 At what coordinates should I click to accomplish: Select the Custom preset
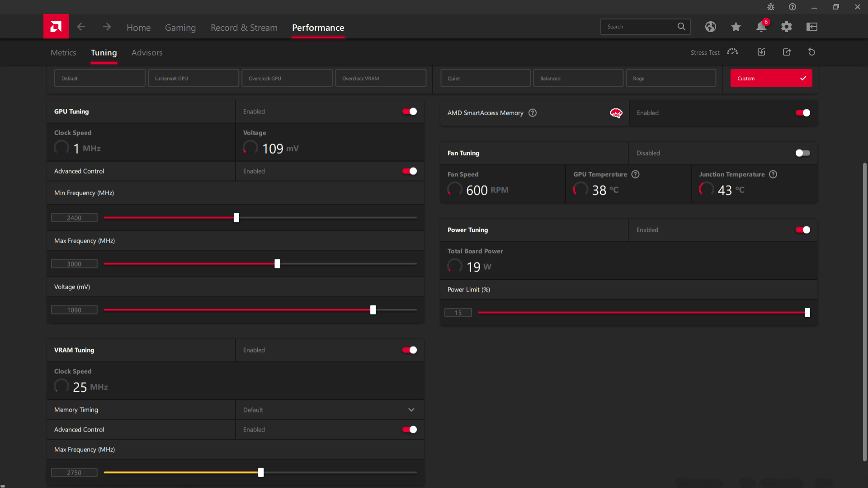(771, 78)
